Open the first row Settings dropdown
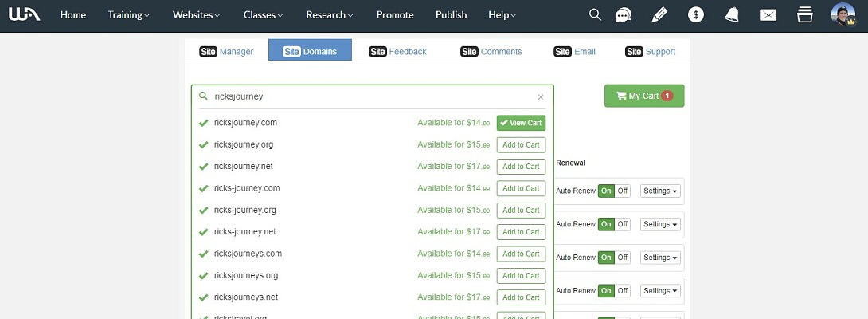Screen dimensions: 868x319 click(x=661, y=191)
